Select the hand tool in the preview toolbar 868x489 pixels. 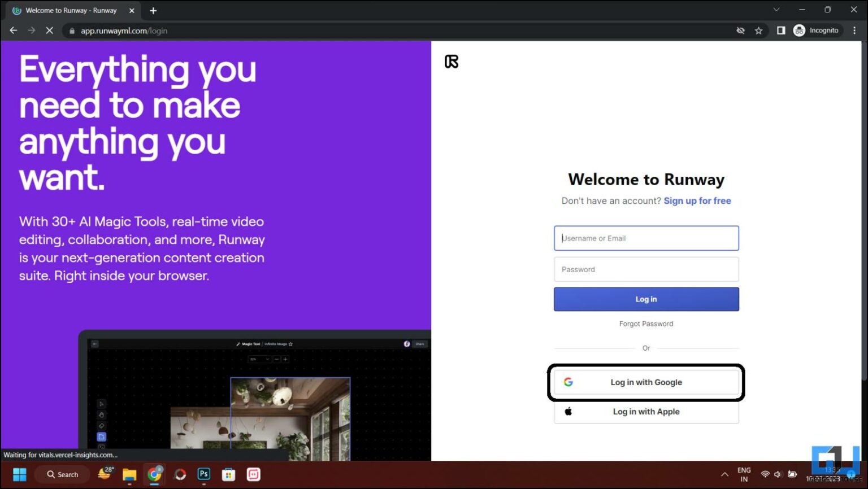(101, 414)
